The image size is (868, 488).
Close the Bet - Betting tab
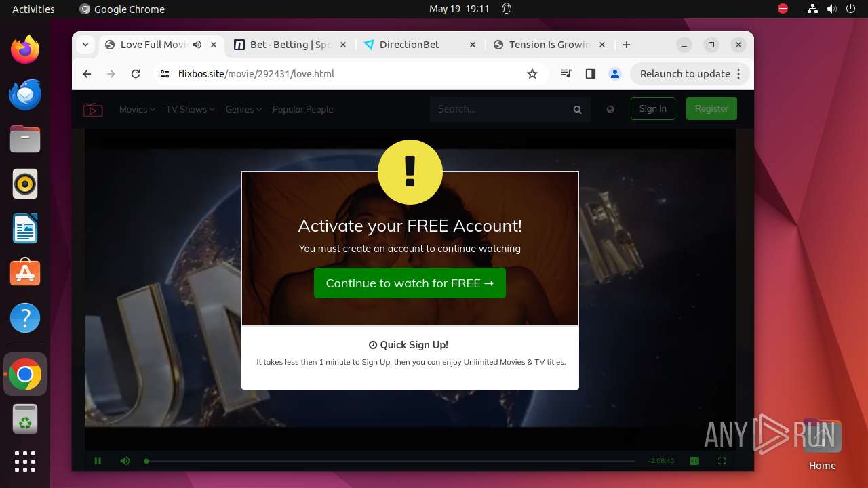pos(342,45)
